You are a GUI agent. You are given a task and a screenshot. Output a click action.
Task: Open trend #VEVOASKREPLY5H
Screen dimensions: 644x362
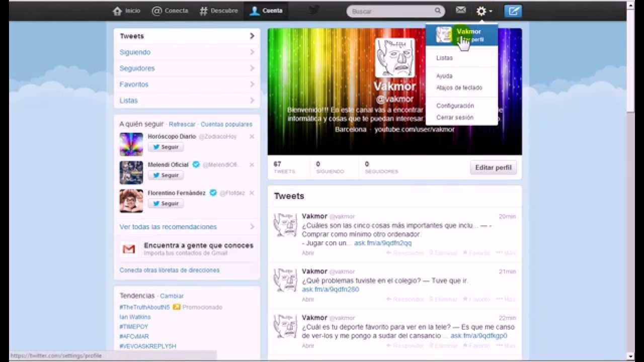click(x=148, y=346)
